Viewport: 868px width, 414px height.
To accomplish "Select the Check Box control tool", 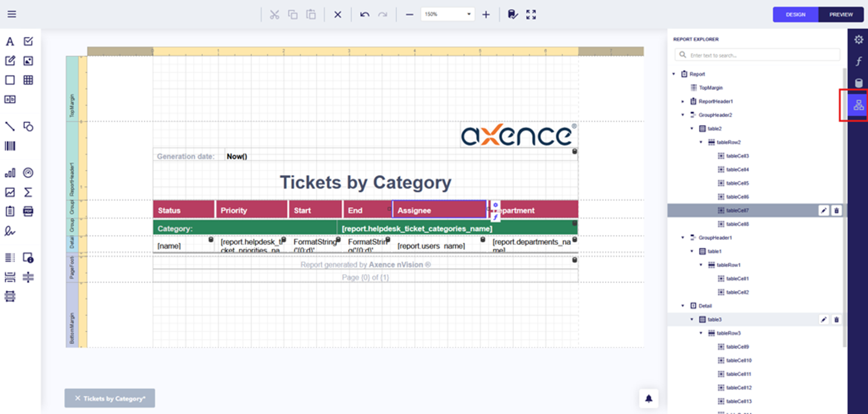I will click(x=28, y=42).
